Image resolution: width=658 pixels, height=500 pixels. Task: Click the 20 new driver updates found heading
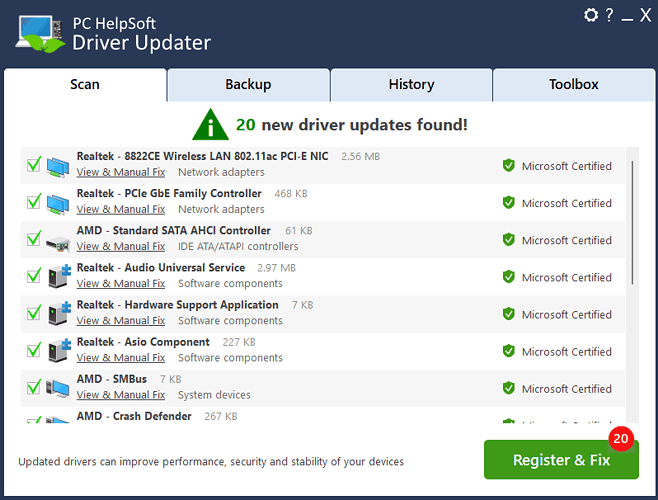(x=352, y=125)
